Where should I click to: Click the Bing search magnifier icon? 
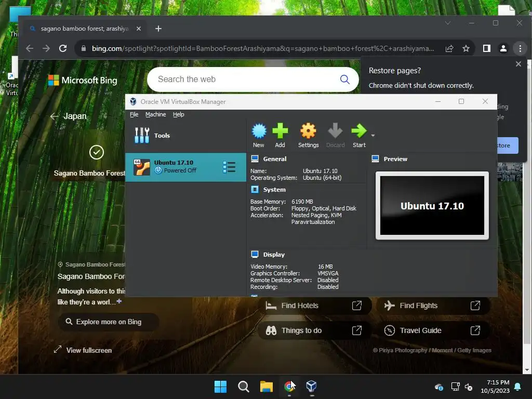pos(345,79)
